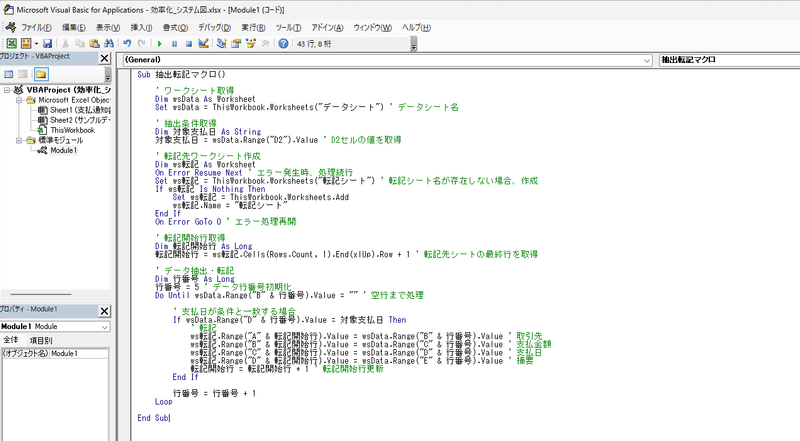Open the ヘルプ(H) menu
This screenshot has width=800, height=441.
[416, 28]
